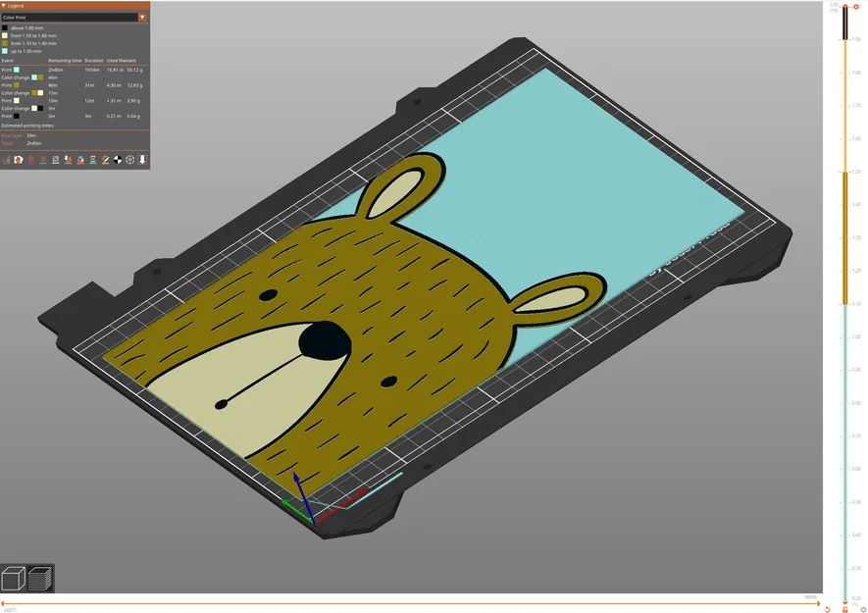This screenshot has height=613, width=868.
Task: Switch to 3D editor view cube icon
Action: [14, 579]
